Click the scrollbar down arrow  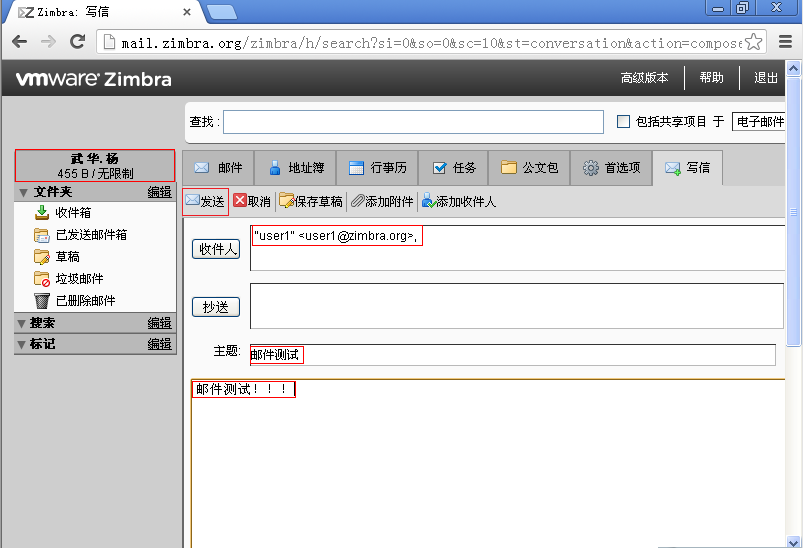click(x=793, y=542)
